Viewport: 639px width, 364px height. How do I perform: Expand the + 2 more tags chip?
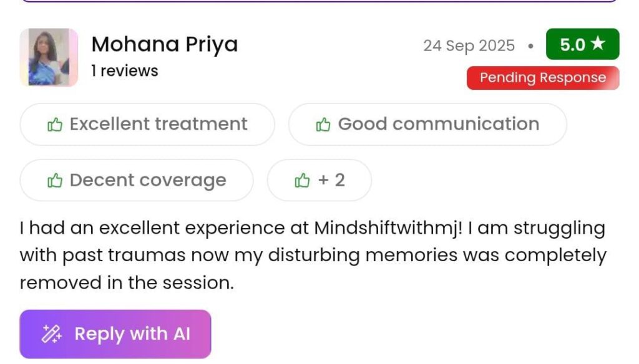click(319, 181)
